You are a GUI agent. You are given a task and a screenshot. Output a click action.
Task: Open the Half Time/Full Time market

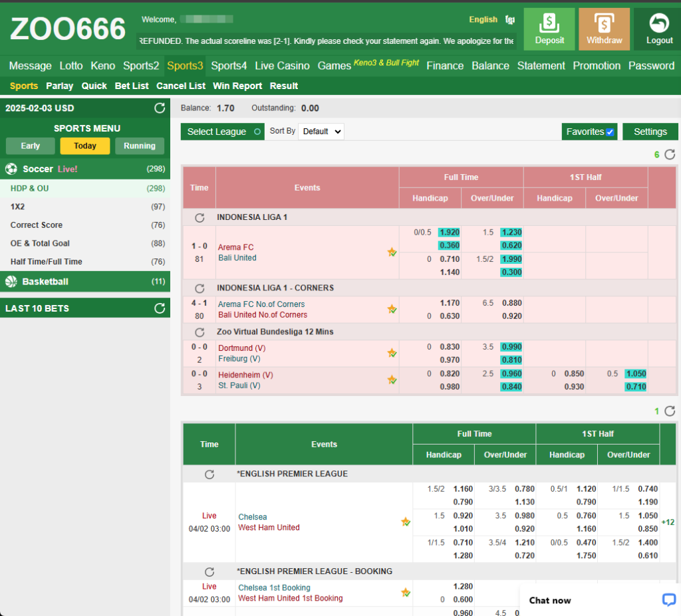pyautogui.click(x=85, y=261)
